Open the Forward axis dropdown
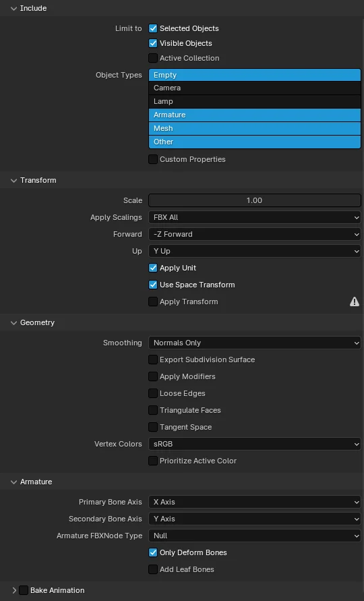 pos(254,234)
